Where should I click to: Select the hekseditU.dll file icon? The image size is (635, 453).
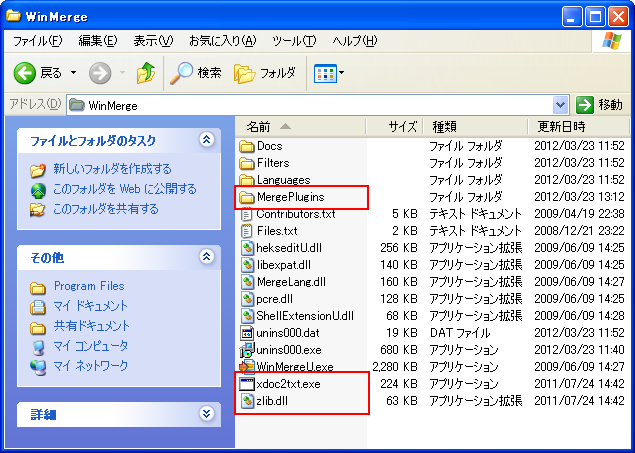point(247,248)
